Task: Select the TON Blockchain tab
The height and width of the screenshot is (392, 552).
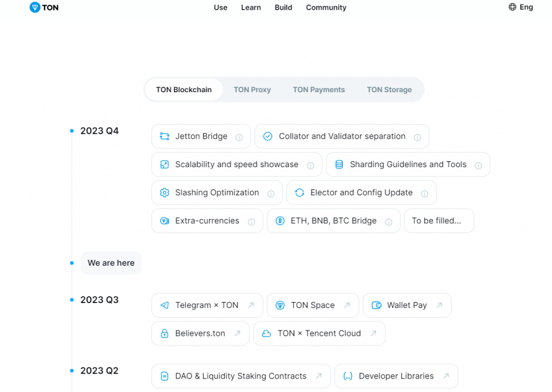Action: (x=184, y=90)
